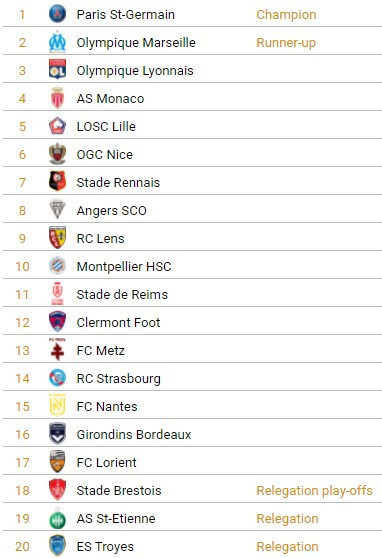The height and width of the screenshot is (558, 382).
Task: Click the Champion label for Paris
Action: pyautogui.click(x=286, y=15)
